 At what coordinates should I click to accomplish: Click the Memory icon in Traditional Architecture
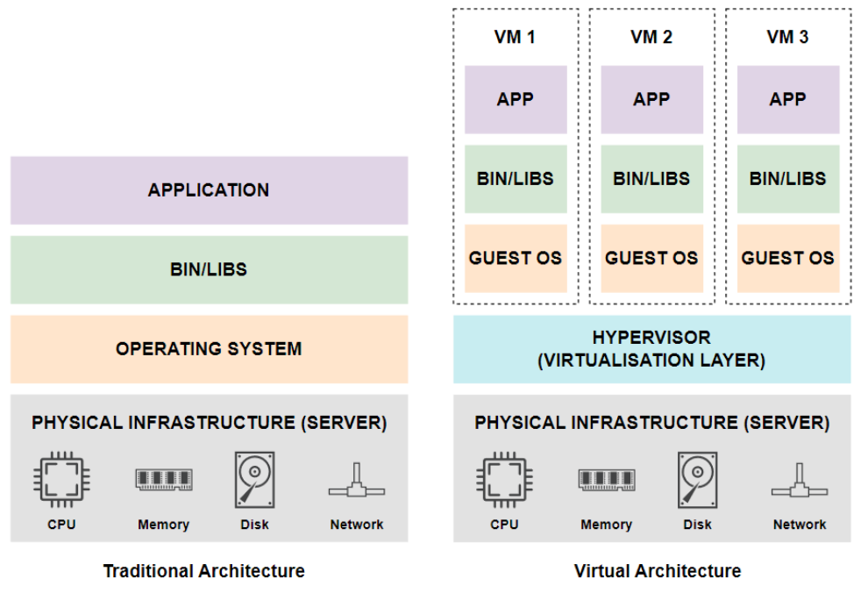(164, 480)
